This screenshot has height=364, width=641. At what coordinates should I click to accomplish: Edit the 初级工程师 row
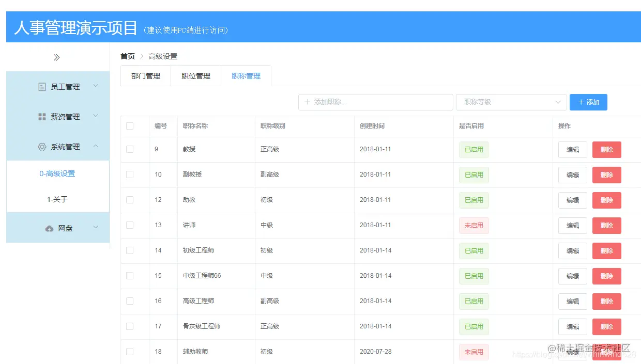point(573,251)
